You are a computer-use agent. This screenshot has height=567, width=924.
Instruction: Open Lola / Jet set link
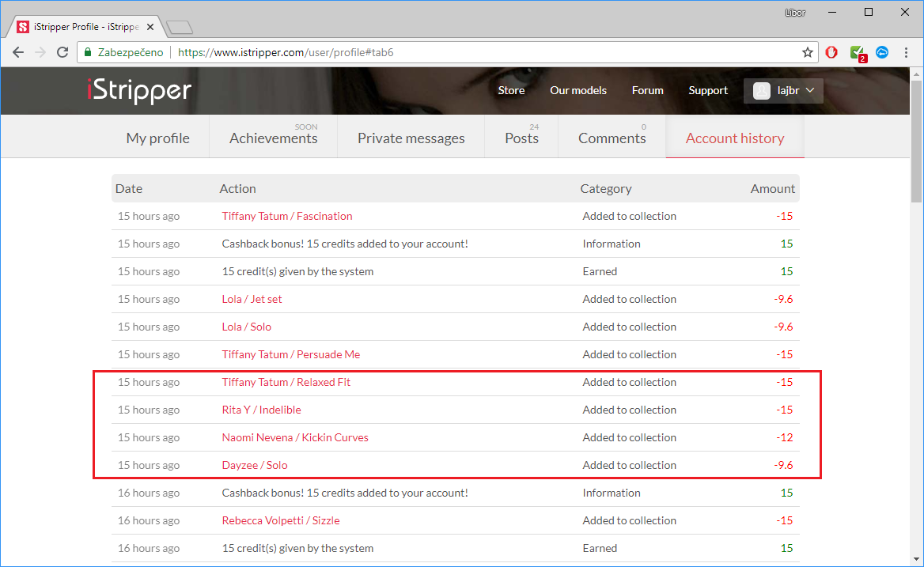[252, 299]
